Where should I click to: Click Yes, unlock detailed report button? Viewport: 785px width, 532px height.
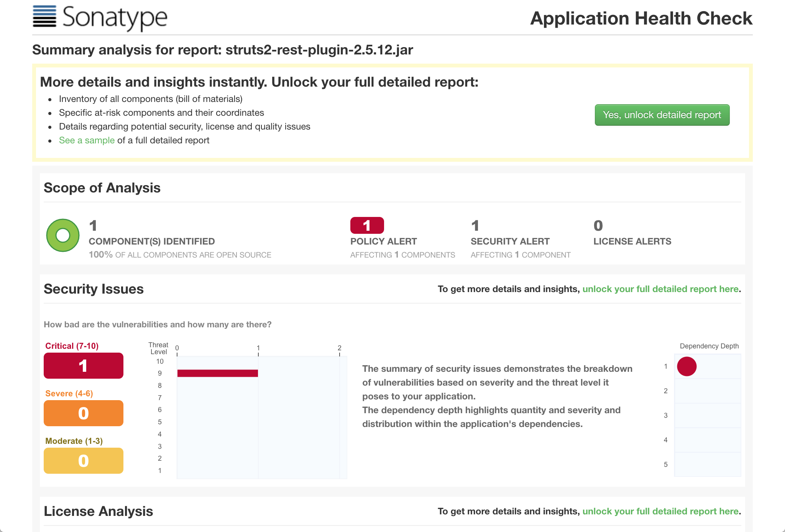click(662, 115)
